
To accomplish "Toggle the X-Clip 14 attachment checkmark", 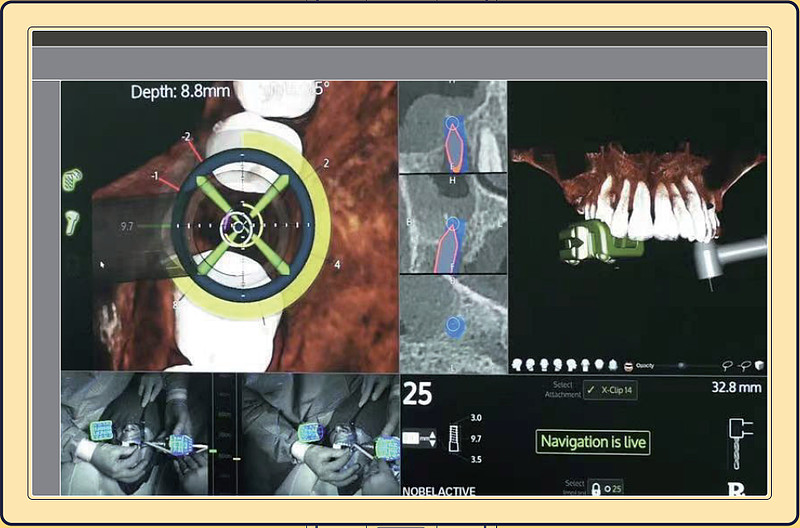I will coord(591,390).
